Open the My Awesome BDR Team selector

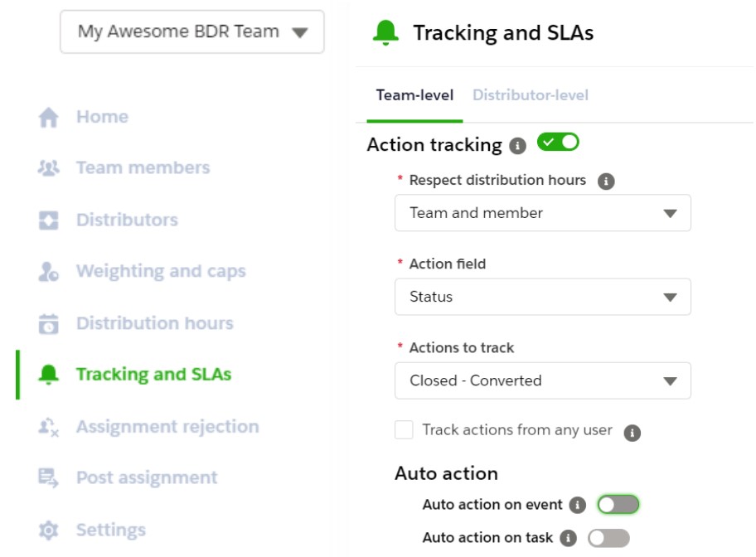[x=191, y=31]
